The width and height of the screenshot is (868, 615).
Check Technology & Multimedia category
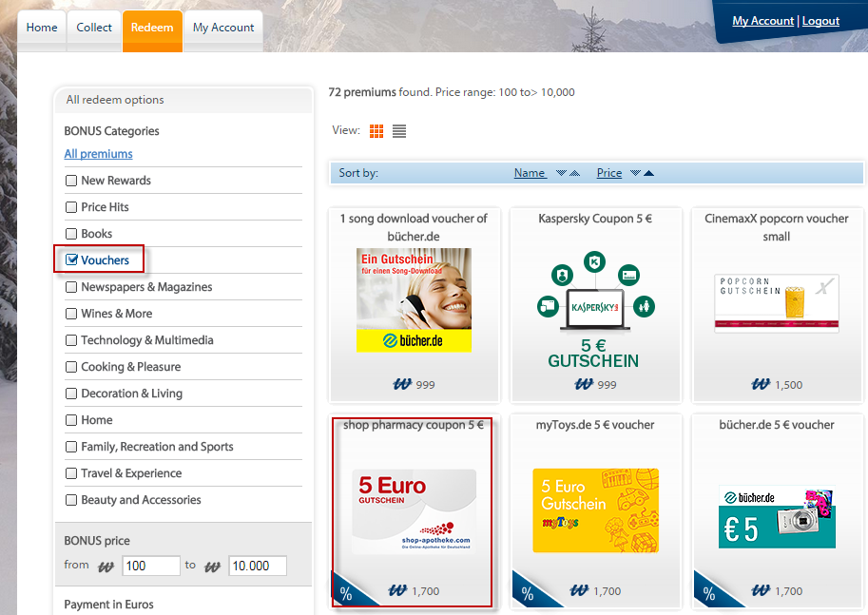click(x=71, y=340)
